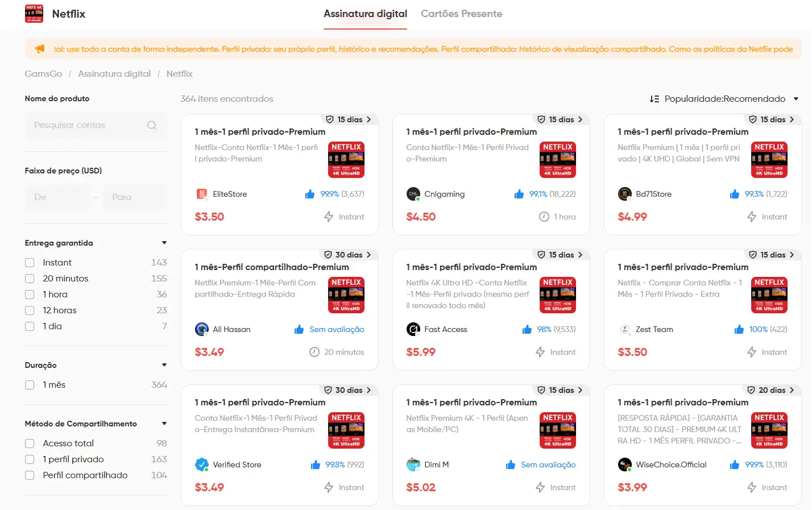Click Verified Store badge avatar
The width and height of the screenshot is (812, 510).
201,465
